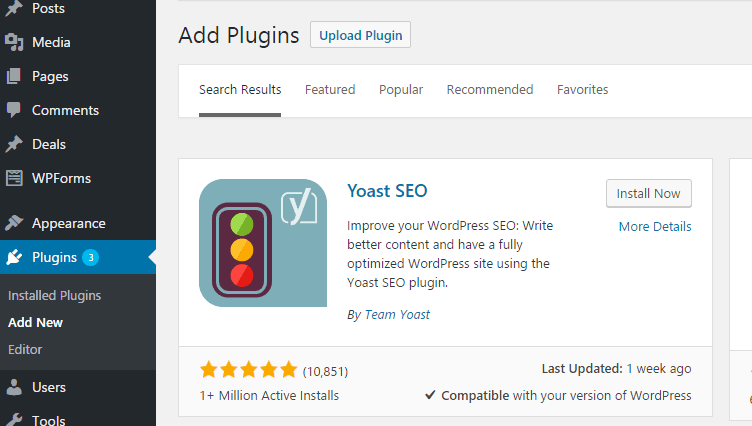Click the Pages stacked-sheets icon
The image size is (752, 426).
point(14,76)
